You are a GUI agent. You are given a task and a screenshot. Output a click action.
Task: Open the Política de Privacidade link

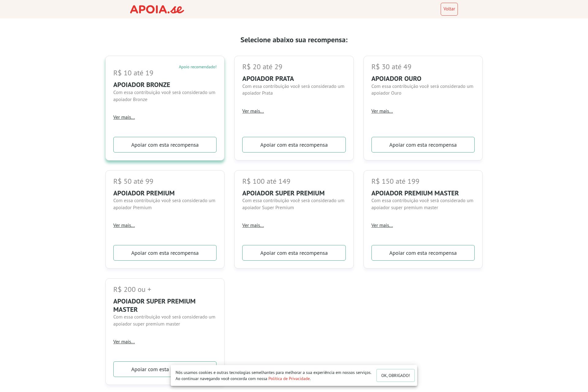[289, 379]
